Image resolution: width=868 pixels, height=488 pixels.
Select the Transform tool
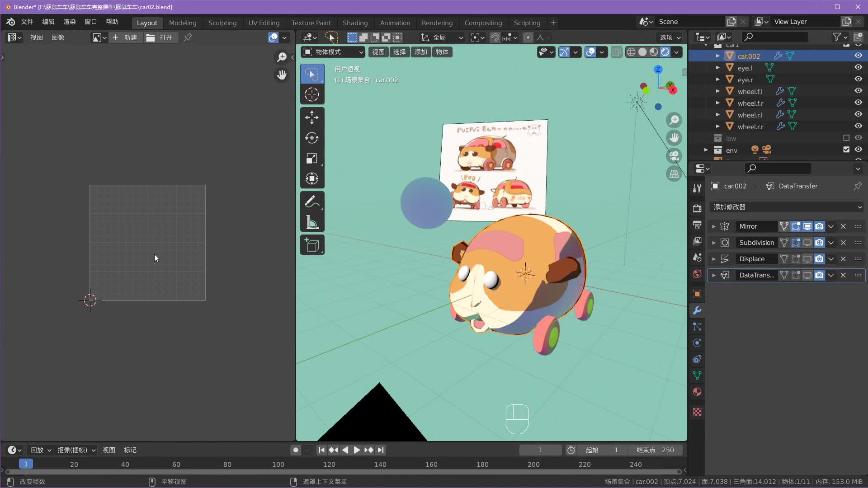click(x=312, y=178)
